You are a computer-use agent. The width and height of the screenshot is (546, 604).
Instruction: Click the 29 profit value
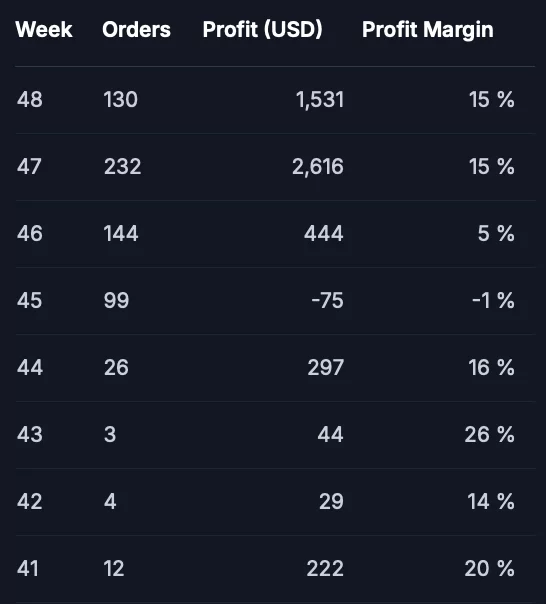(331, 502)
